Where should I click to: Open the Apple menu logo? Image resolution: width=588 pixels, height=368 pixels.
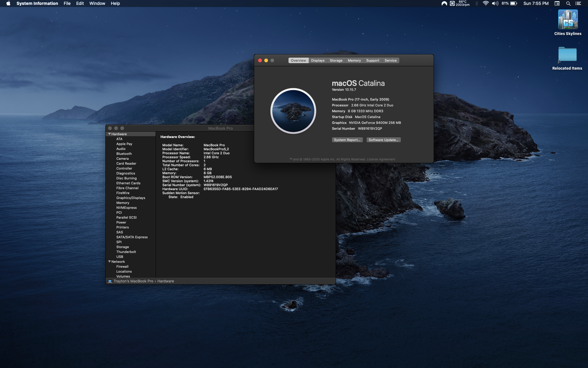point(8,3)
